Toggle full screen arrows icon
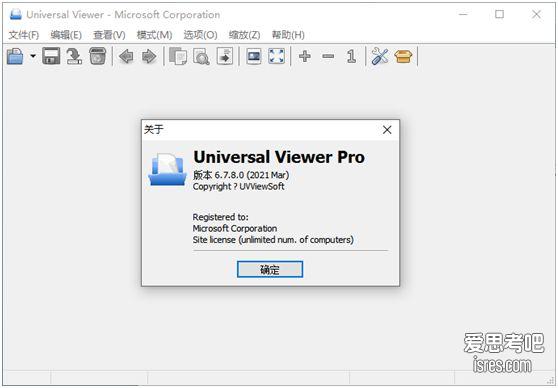The height and width of the screenshot is (388, 558). pyautogui.click(x=277, y=56)
